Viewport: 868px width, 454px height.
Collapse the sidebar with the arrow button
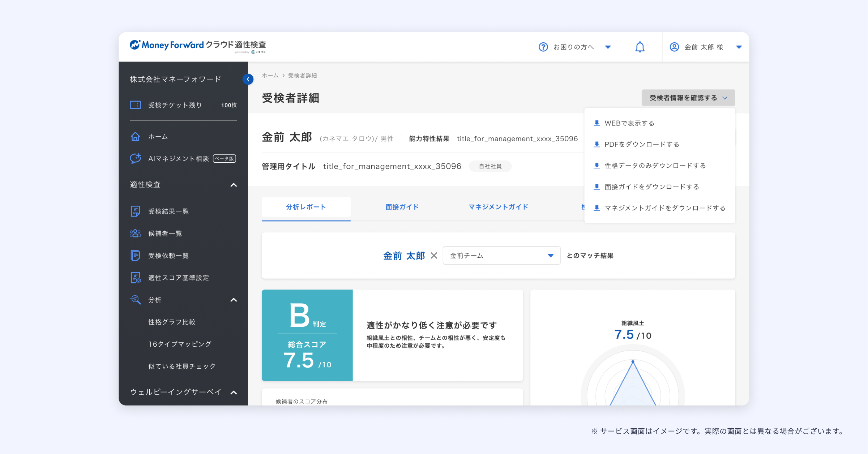tap(248, 79)
